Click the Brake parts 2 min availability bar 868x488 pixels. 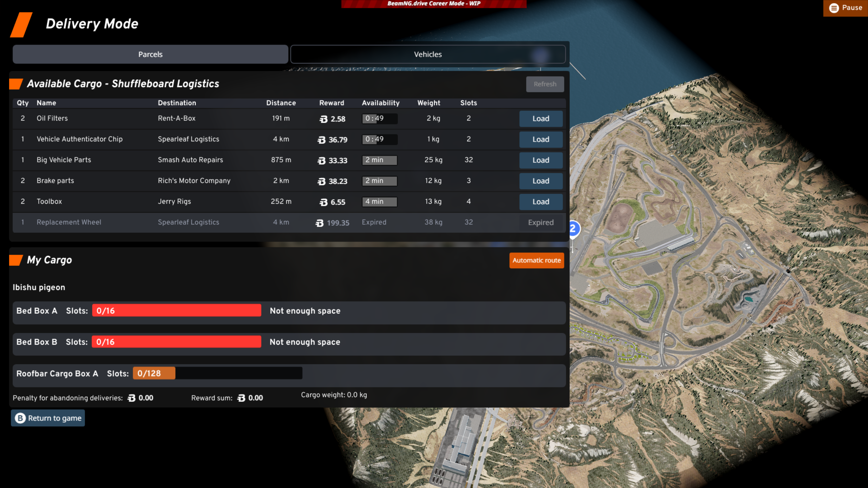tap(380, 181)
